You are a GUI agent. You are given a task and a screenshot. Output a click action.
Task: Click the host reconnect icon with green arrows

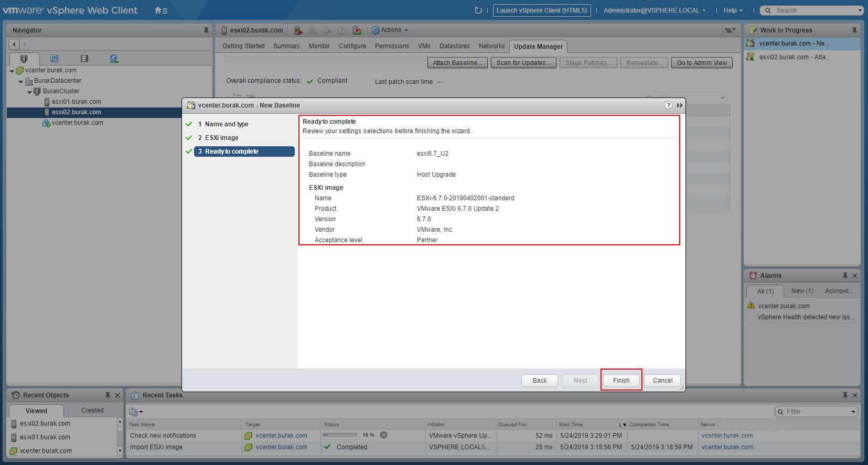[357, 30]
